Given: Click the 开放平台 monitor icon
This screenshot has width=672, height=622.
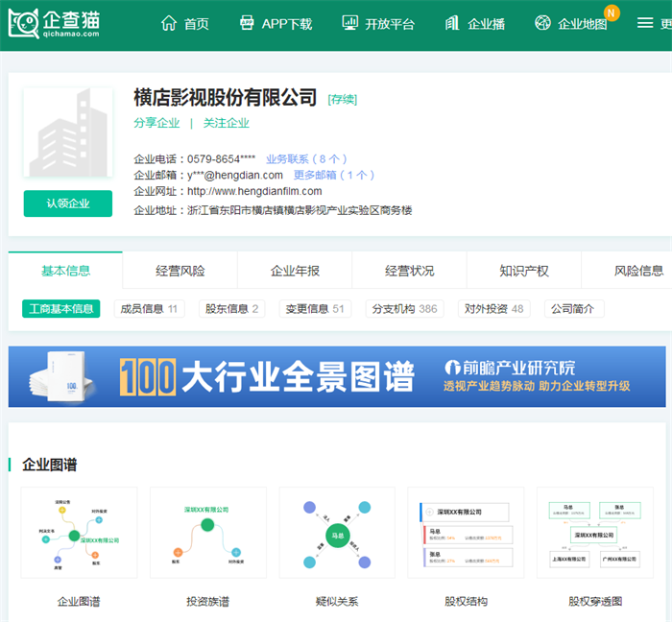Looking at the screenshot, I should click(x=349, y=23).
